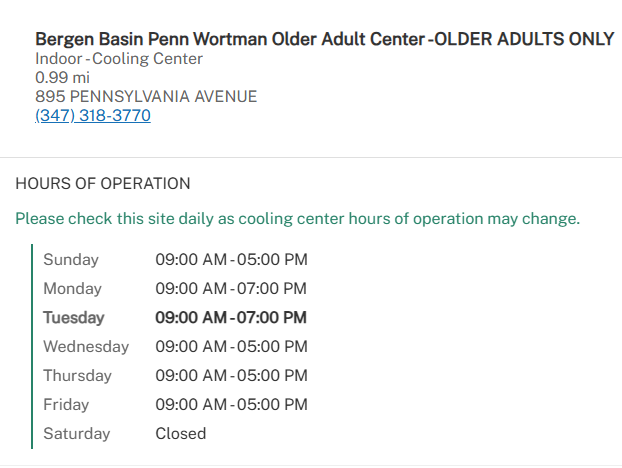The width and height of the screenshot is (622, 468).
Task: Select the Thursday day label
Action: (x=77, y=376)
